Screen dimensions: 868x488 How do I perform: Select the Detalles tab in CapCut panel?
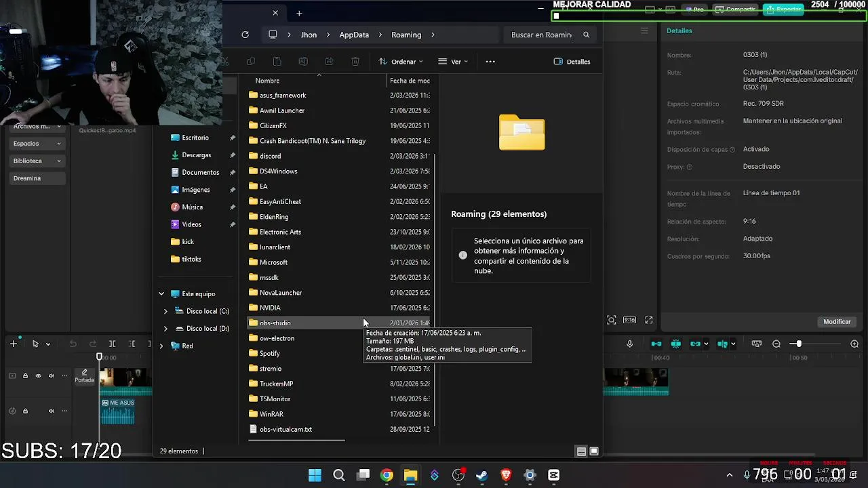[x=679, y=30]
